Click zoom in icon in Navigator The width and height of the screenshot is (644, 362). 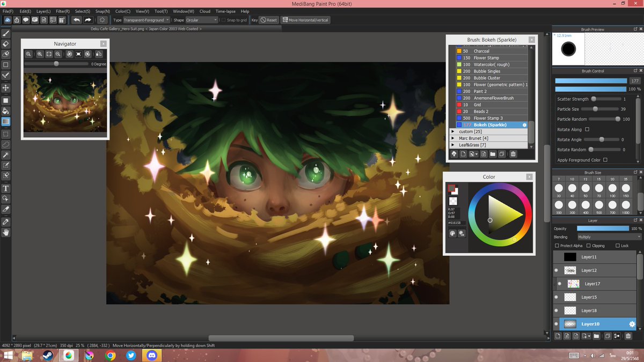[40, 54]
